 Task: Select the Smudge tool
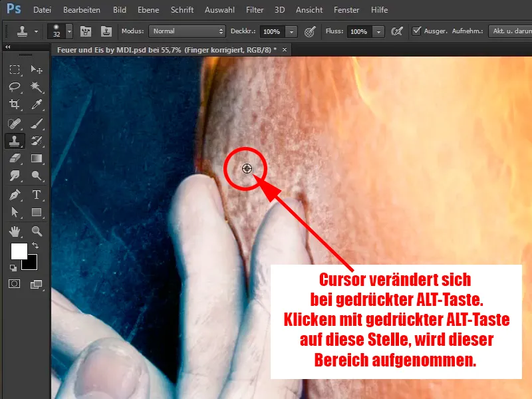pyautogui.click(x=14, y=176)
